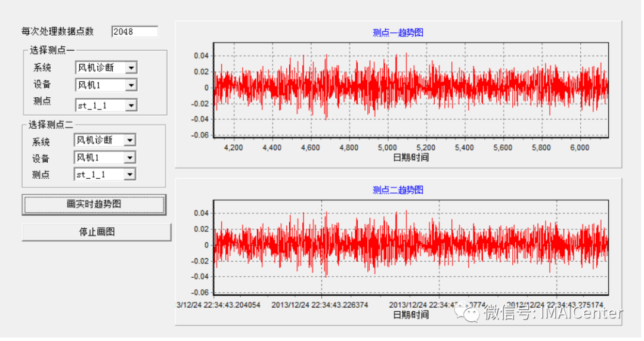Viewport: 644px width, 341px height.
Task: Expand the 测点 dropdown under 选择测点二
Action: pos(129,175)
